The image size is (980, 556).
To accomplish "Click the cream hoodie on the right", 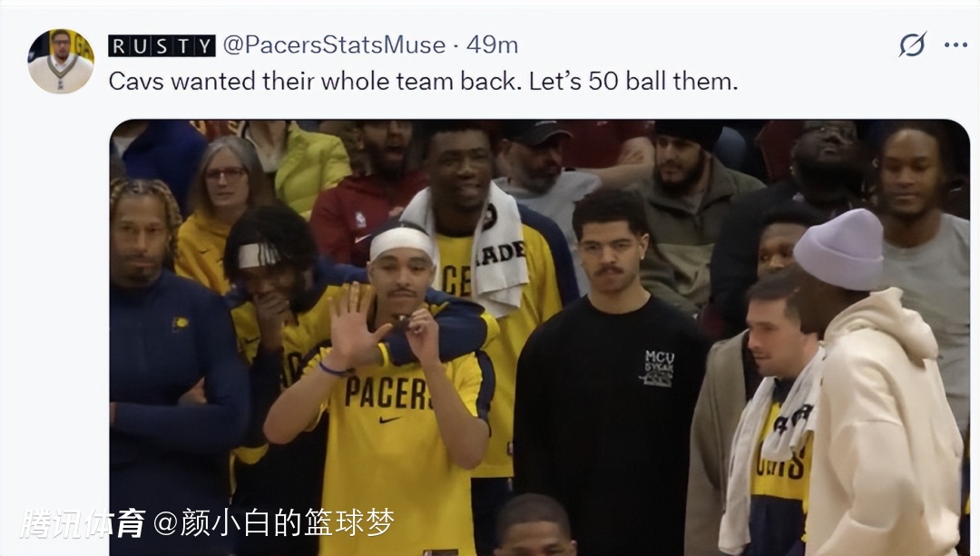I will point(883,426).
